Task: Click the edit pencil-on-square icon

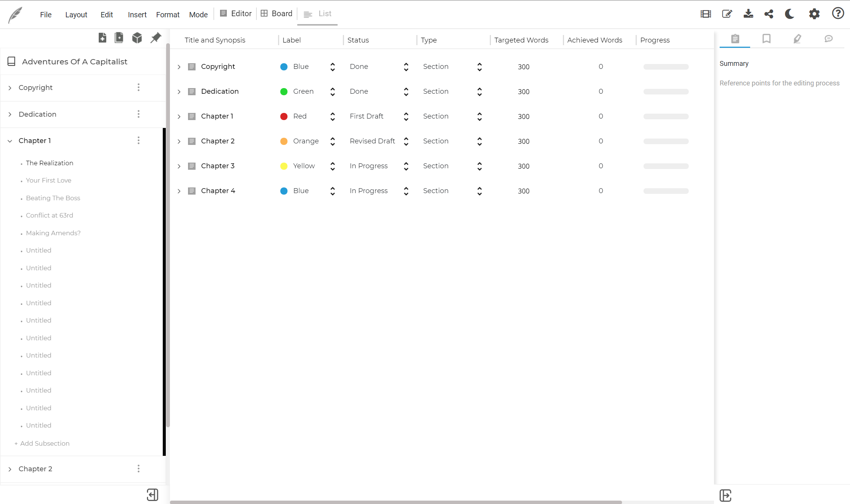Action: coord(727,14)
